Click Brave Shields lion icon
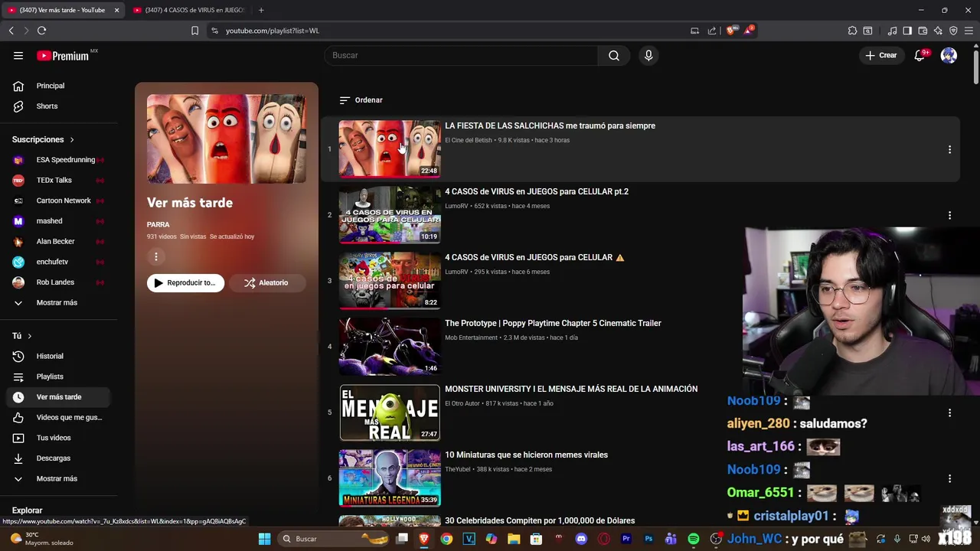Image resolution: width=980 pixels, height=551 pixels. coord(730,31)
